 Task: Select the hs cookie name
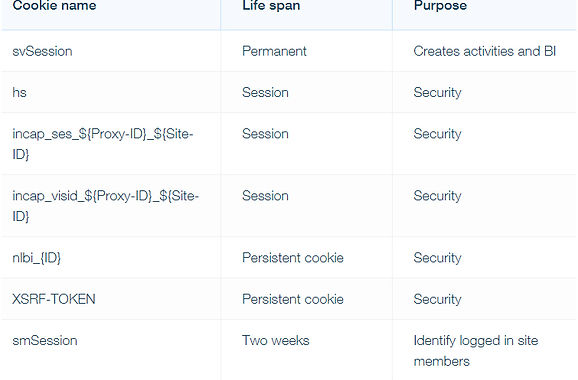point(20,93)
